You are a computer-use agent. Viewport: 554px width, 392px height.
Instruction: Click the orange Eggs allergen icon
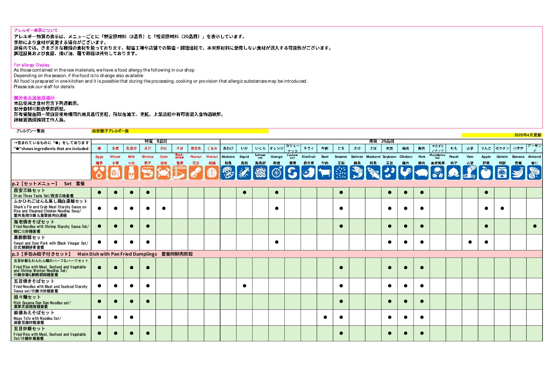pos(99,173)
